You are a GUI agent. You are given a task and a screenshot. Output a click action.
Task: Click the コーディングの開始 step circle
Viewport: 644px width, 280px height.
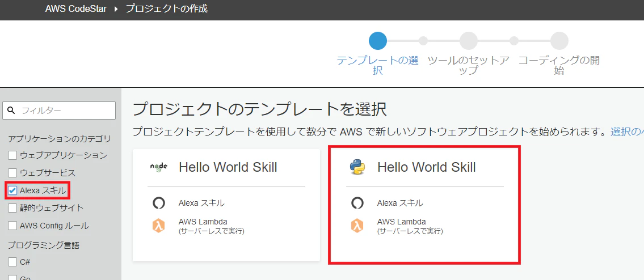coord(559,41)
